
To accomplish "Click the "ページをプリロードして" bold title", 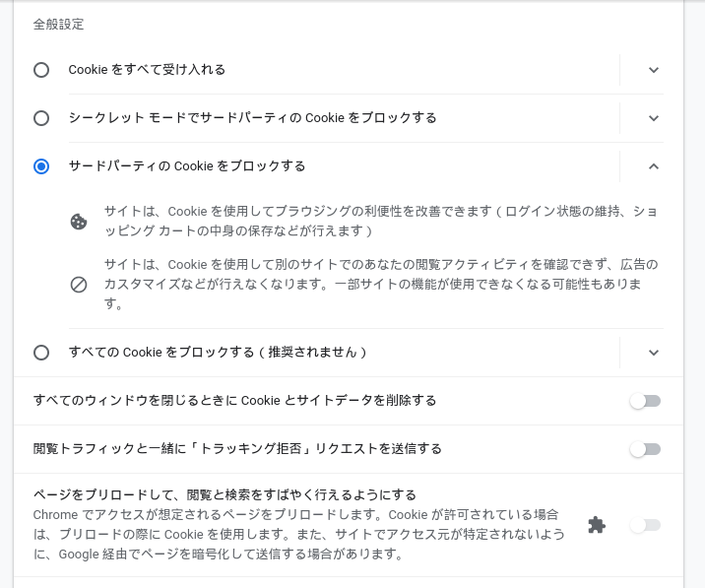I will tap(224, 494).
